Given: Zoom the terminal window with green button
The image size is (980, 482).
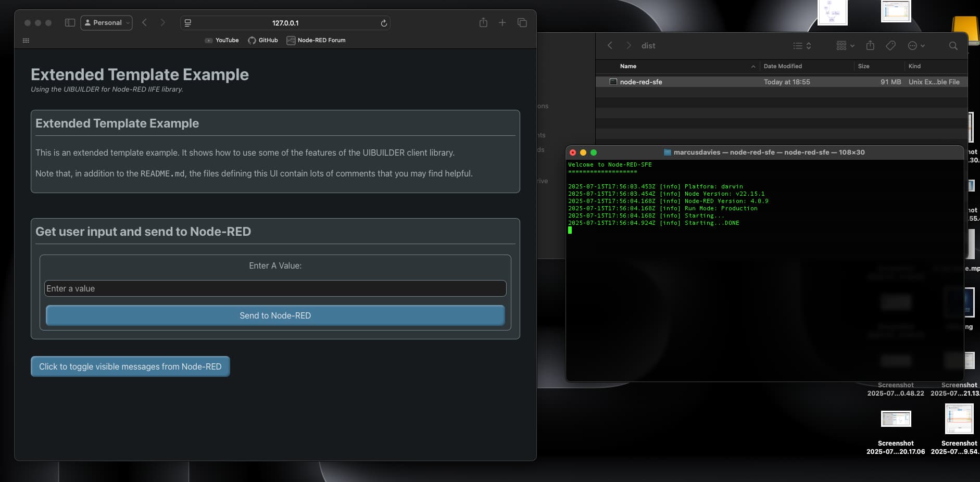Looking at the screenshot, I should [x=594, y=153].
